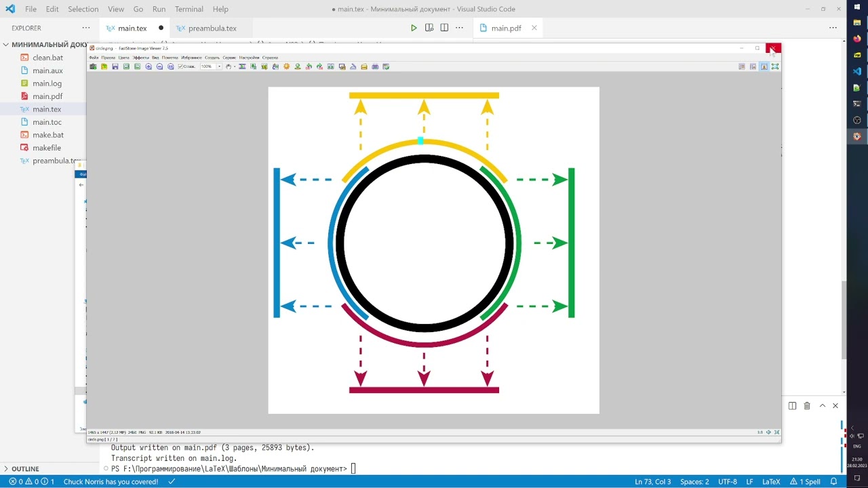The width and height of the screenshot is (868, 488).
Task: Collapse the МИНИМАЛЬНЫЙ ДОКУМЕНТ folder section
Action: pyautogui.click(x=44, y=45)
